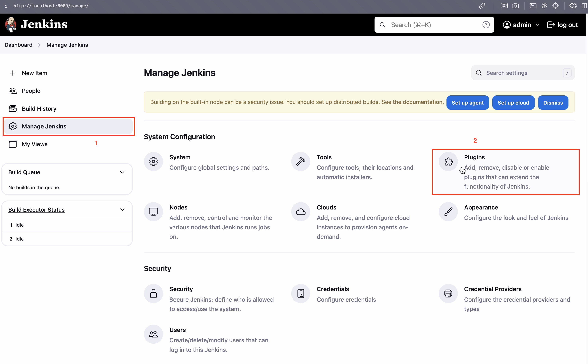Click the browser split-view panel icon
588x364 pixels.
pos(584,6)
